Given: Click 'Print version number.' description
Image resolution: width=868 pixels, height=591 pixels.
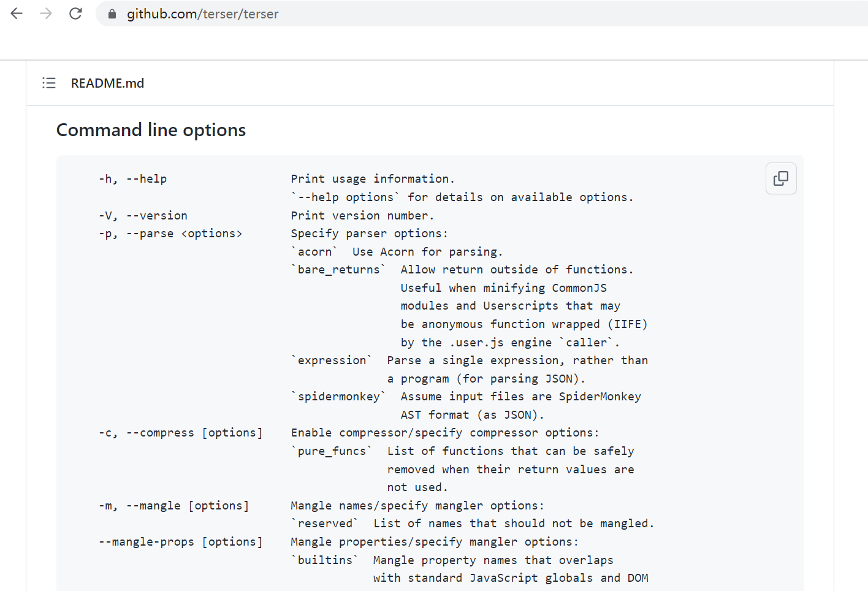Looking at the screenshot, I should click(362, 216).
